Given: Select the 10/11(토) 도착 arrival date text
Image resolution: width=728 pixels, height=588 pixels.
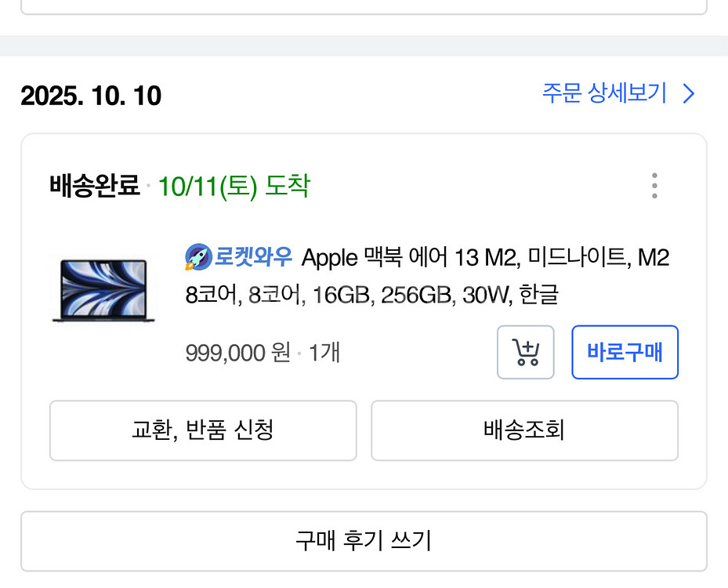Looking at the screenshot, I should pos(235,187).
